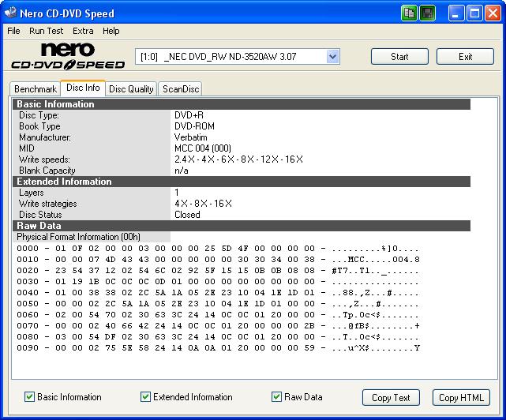Click the green copy-to-clipboard icon in title bar

[409, 13]
